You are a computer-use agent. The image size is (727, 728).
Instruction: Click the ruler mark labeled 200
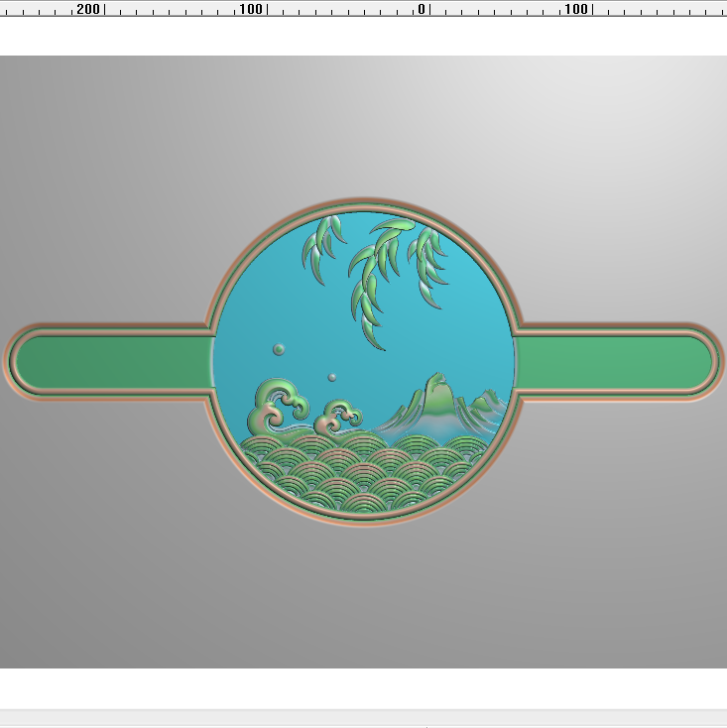click(87, 9)
